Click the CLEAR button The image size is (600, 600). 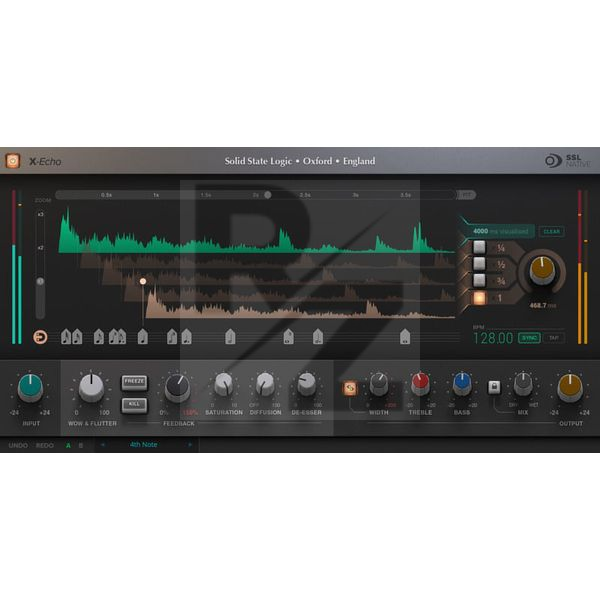[551, 232]
